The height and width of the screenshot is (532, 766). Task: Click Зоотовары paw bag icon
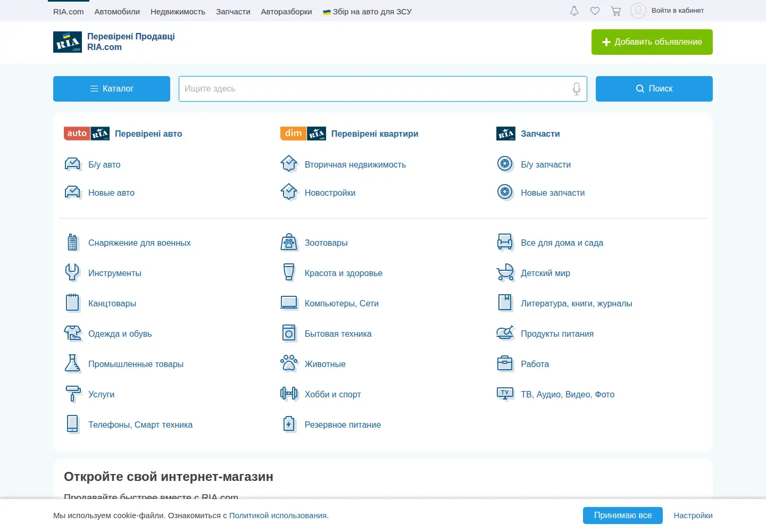pos(289,243)
